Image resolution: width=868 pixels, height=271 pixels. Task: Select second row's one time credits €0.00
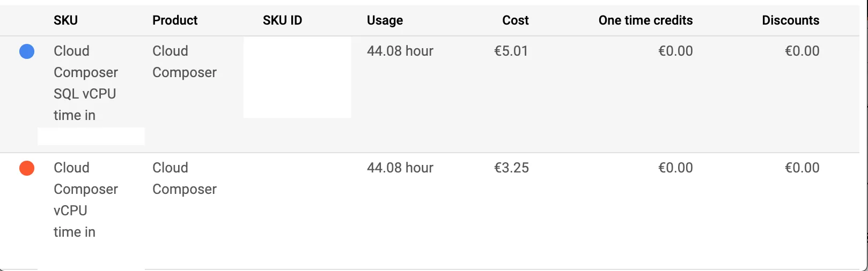point(675,168)
